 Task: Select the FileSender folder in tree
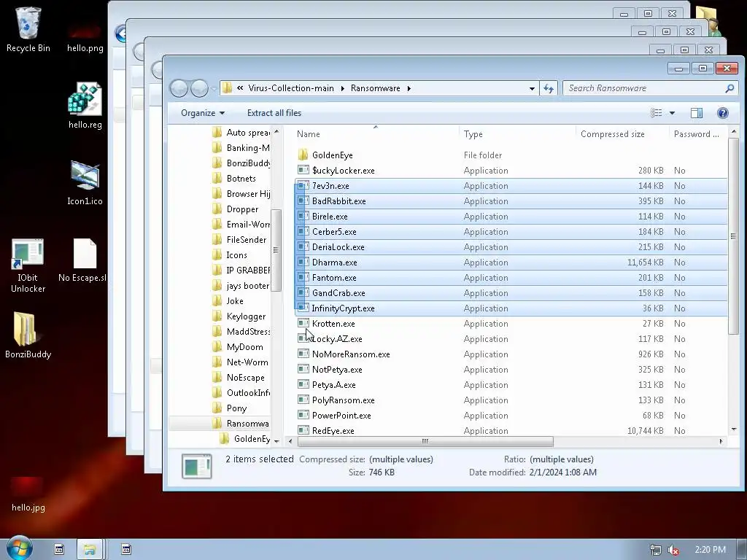tap(246, 240)
